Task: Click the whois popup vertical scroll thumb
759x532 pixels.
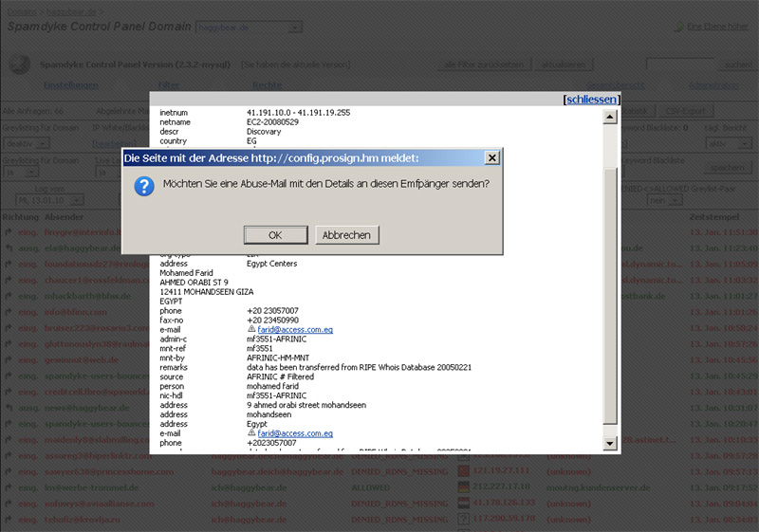Action: (x=610, y=295)
